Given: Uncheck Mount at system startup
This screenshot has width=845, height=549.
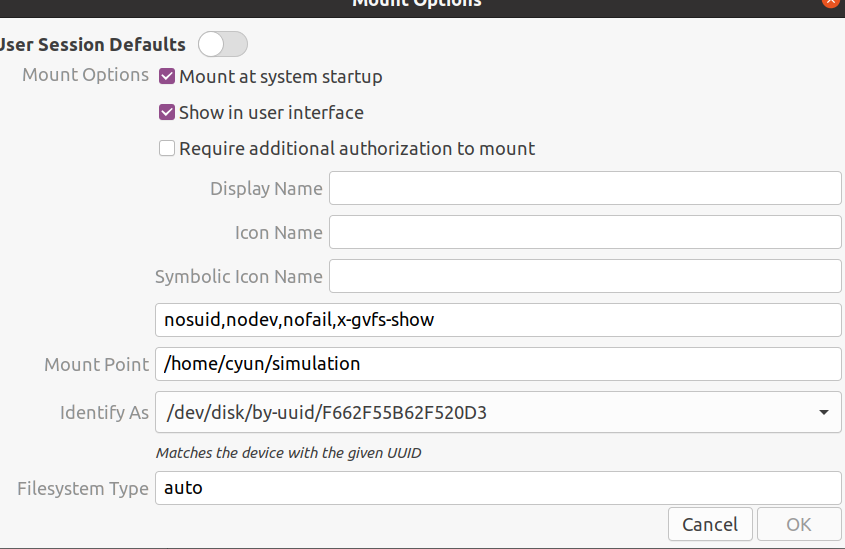Looking at the screenshot, I should point(167,77).
